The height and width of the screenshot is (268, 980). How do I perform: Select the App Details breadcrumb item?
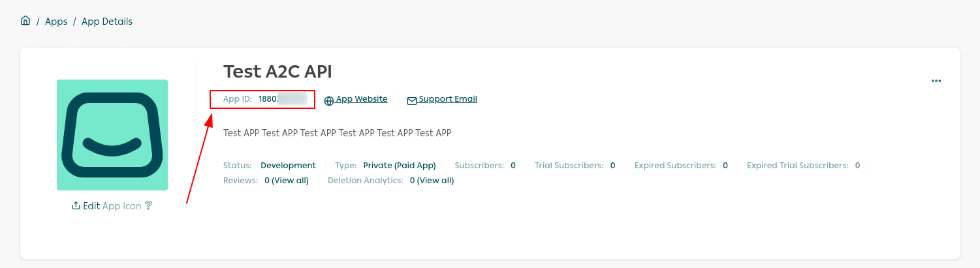coord(107,22)
